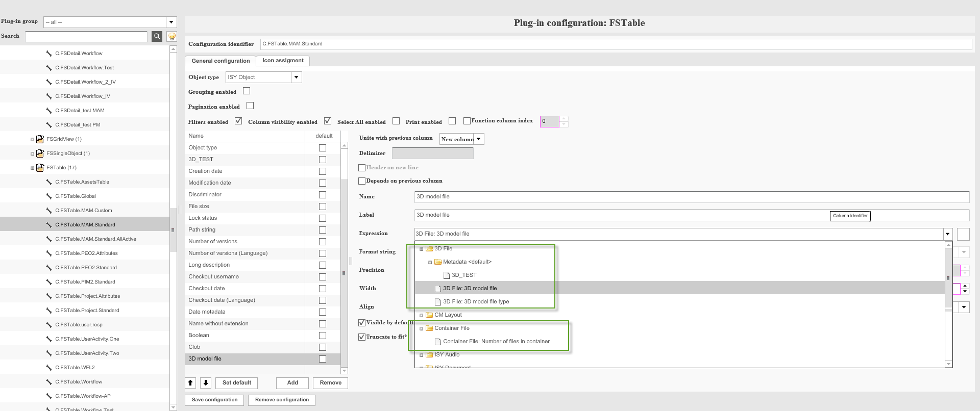Click the Save configuration button
This screenshot has height=411, width=980.
(x=214, y=400)
